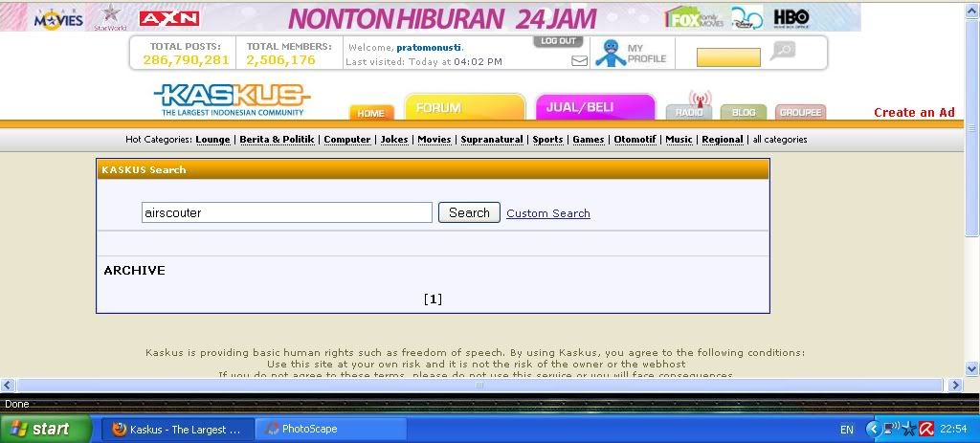Open the Movies category
Viewport: 980px width, 443px height.
[x=434, y=140]
